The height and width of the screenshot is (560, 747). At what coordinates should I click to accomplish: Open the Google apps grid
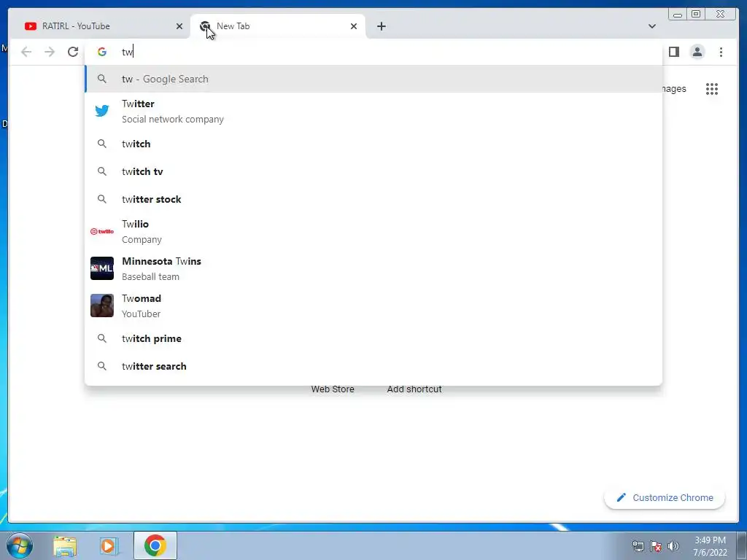click(x=712, y=89)
